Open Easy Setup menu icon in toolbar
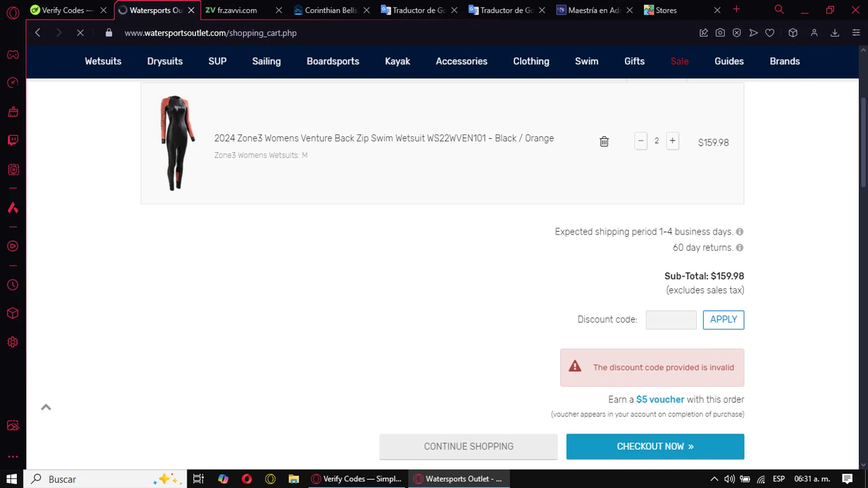The width and height of the screenshot is (868, 488). pos(856,33)
